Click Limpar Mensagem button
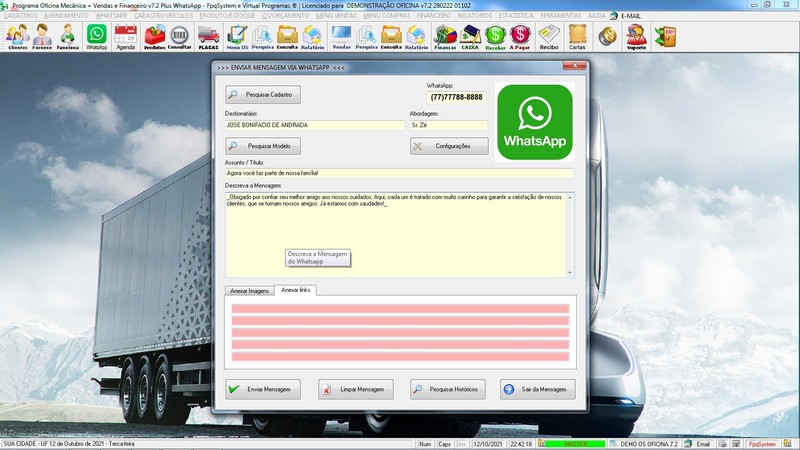Screen dimensions: 800x450 (x=356, y=389)
